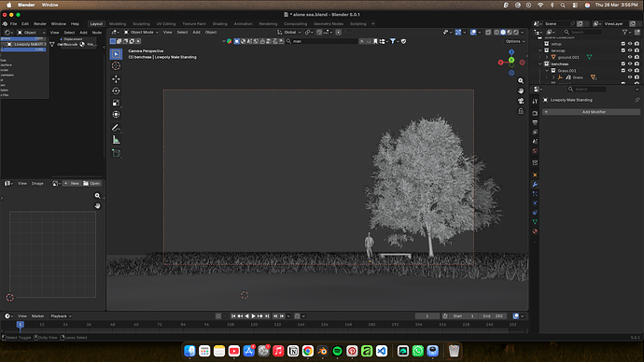Open the File menu

click(14, 24)
